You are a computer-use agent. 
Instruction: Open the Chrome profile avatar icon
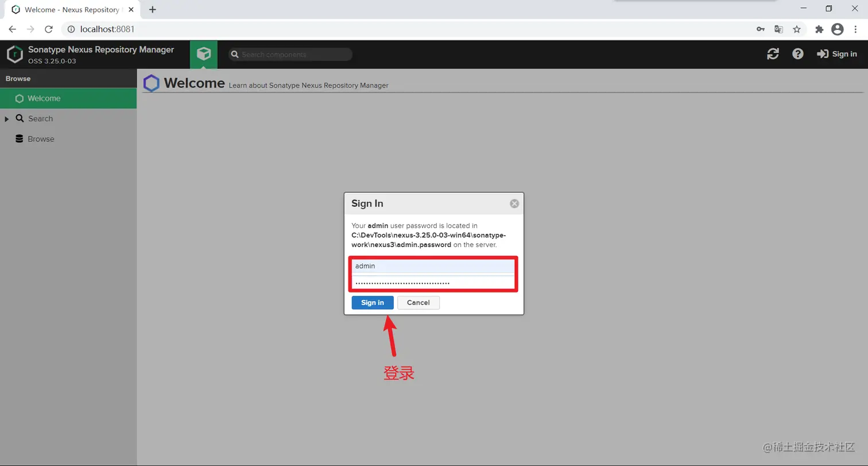point(838,29)
